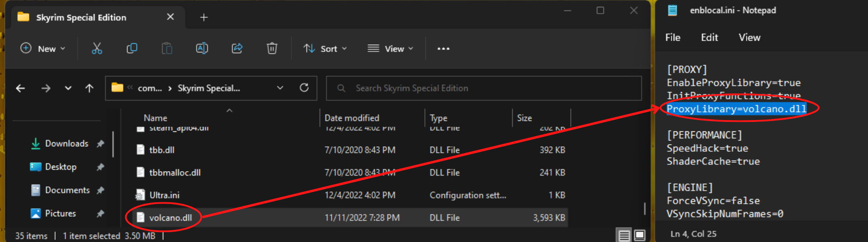The image size is (868, 242).
Task: Select the tbb.dll file name
Action: click(162, 150)
